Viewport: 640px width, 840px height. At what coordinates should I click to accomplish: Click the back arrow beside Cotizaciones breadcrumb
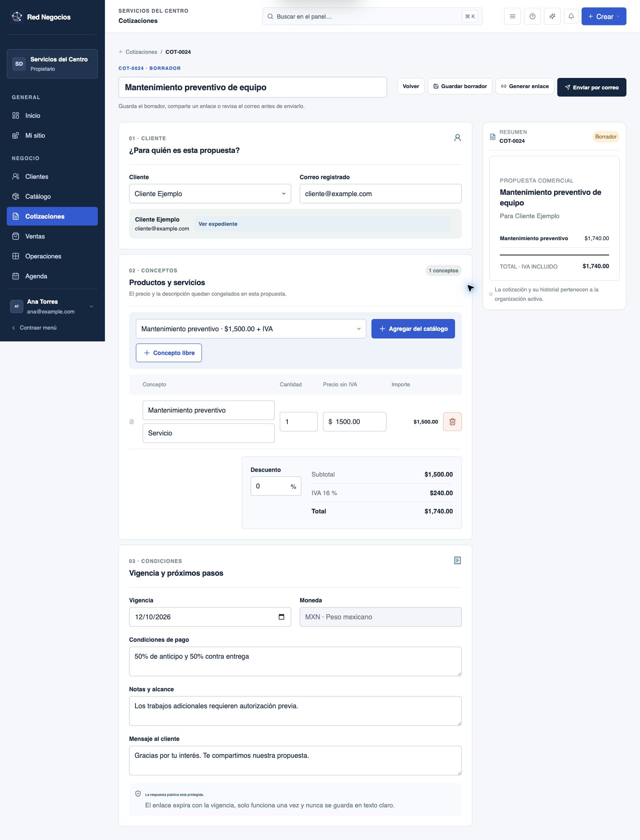[121, 52]
